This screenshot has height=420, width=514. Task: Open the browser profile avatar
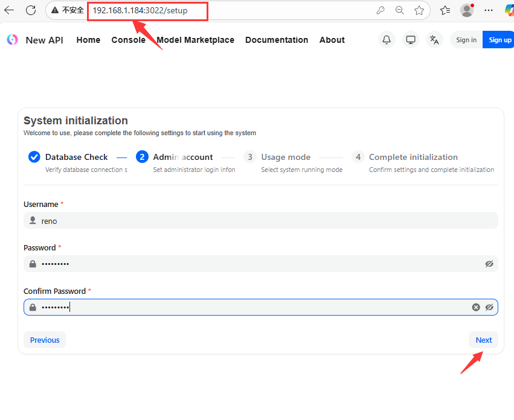[467, 10]
